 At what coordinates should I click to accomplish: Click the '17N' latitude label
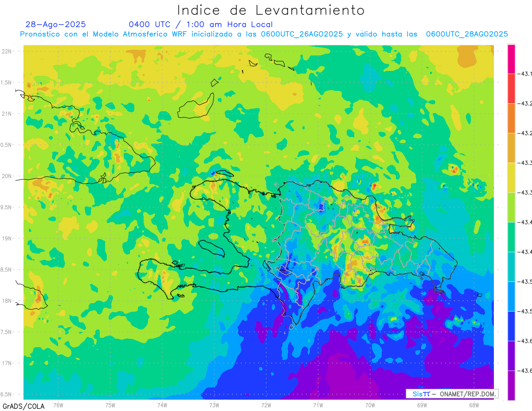7,363
